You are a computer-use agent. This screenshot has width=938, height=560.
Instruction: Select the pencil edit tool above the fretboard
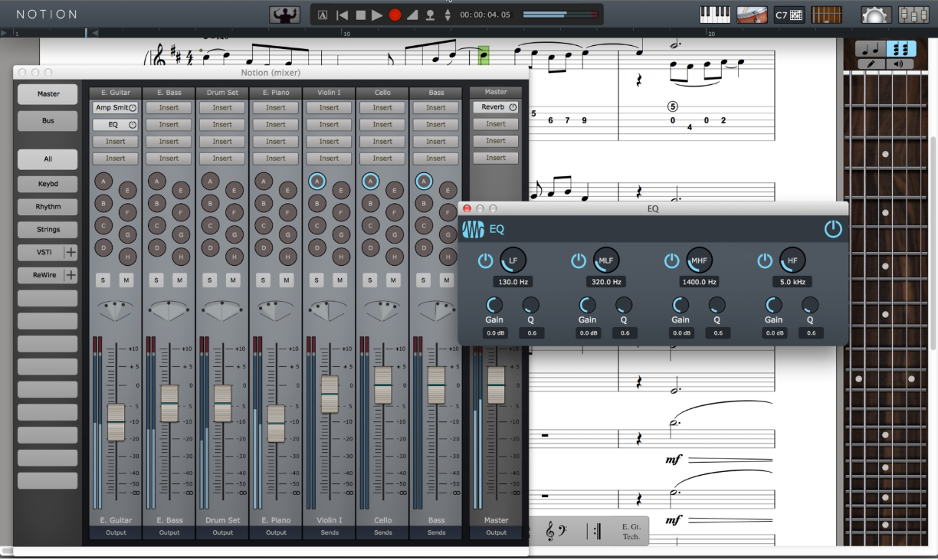pos(871,64)
